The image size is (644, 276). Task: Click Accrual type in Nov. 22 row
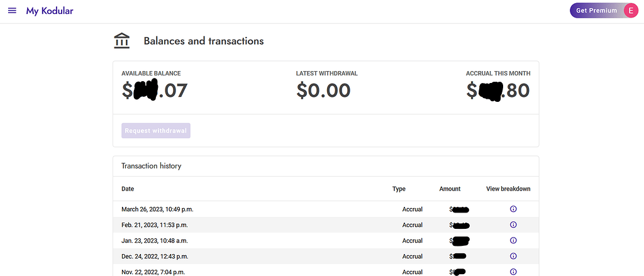(x=413, y=272)
